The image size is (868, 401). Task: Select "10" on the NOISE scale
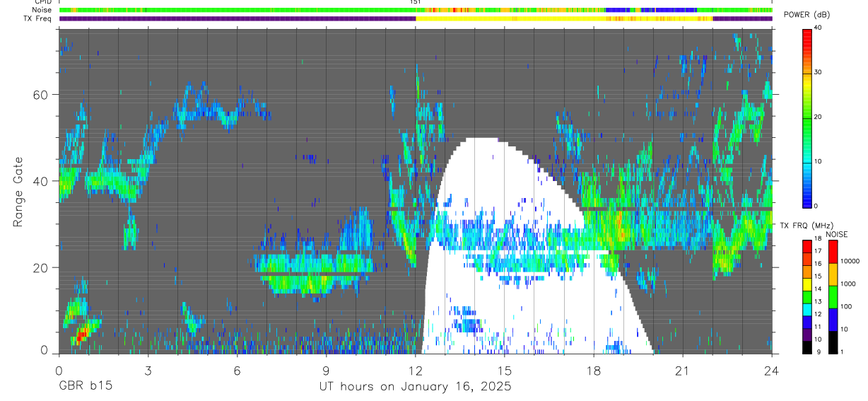click(x=844, y=329)
